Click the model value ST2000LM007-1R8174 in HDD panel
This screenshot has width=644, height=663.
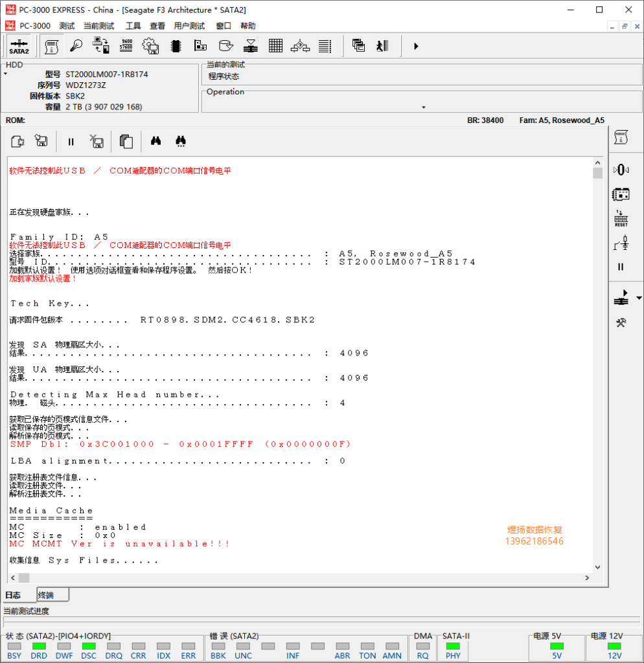[x=107, y=74]
